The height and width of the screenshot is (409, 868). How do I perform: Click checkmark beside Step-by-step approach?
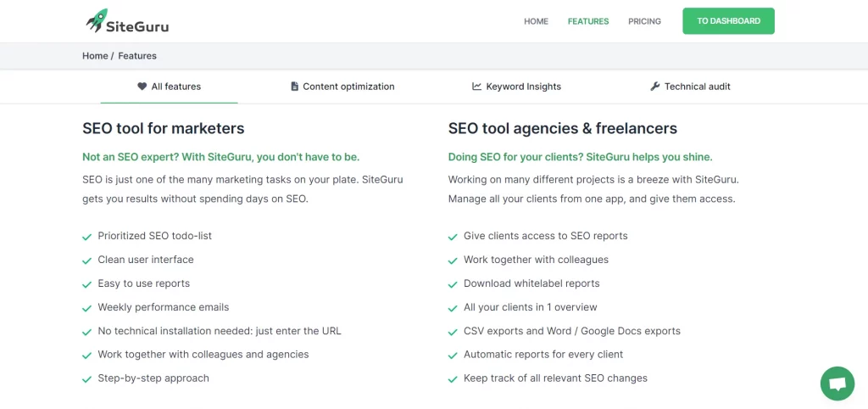pyautogui.click(x=87, y=379)
